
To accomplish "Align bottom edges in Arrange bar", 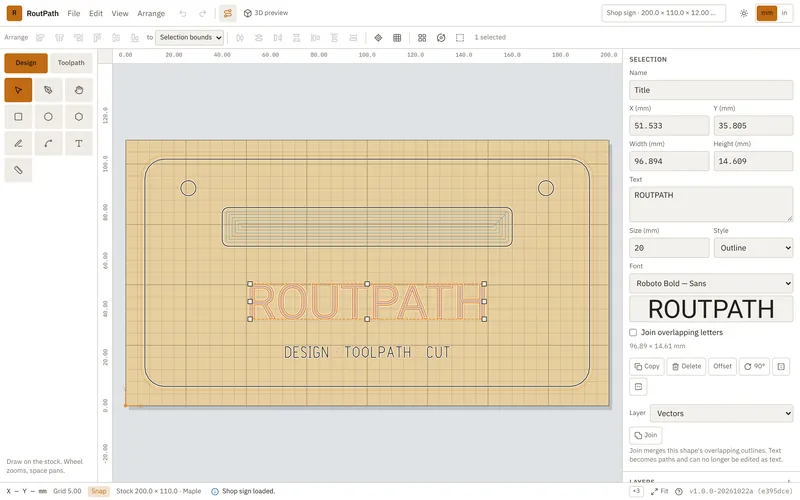I will [x=135, y=37].
